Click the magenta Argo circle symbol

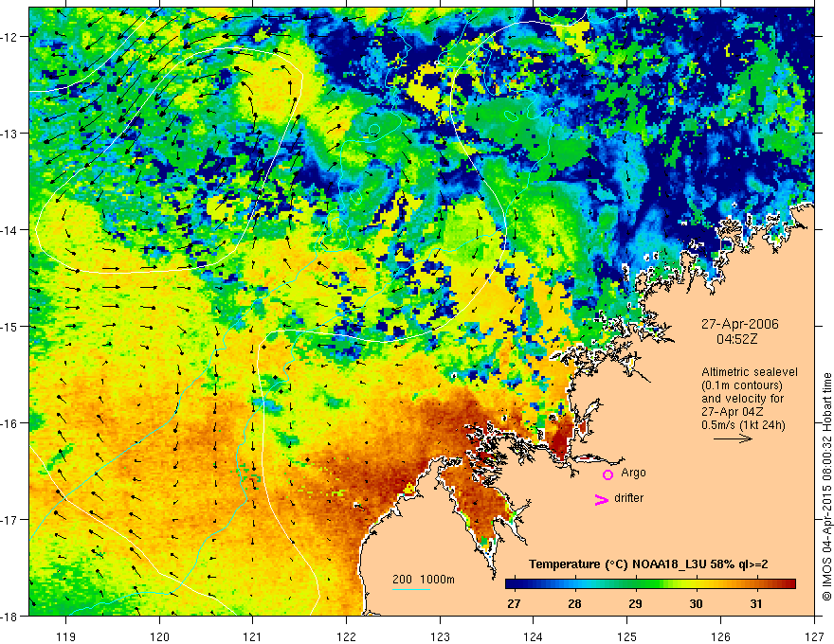pyautogui.click(x=607, y=474)
